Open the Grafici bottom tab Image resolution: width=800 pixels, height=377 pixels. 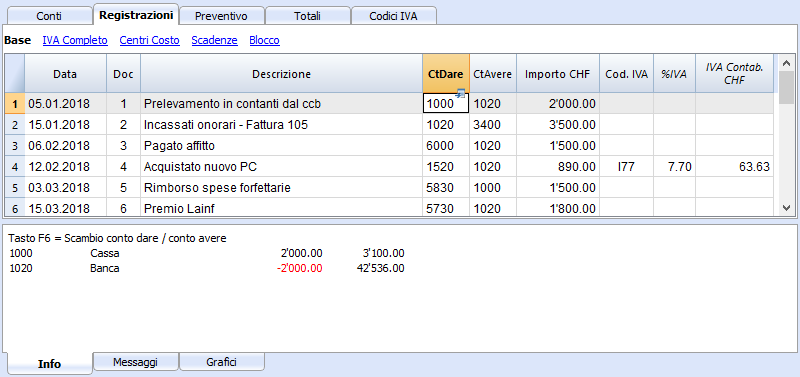(221, 362)
